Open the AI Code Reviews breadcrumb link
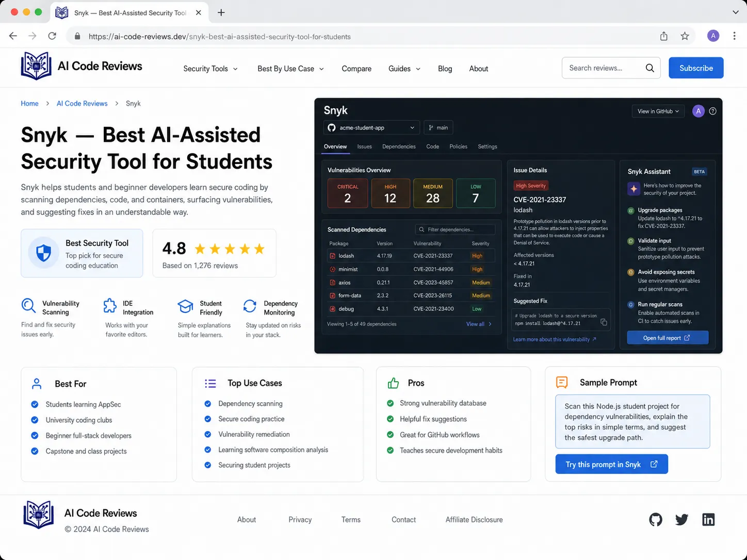Image resolution: width=747 pixels, height=560 pixels. (x=82, y=103)
